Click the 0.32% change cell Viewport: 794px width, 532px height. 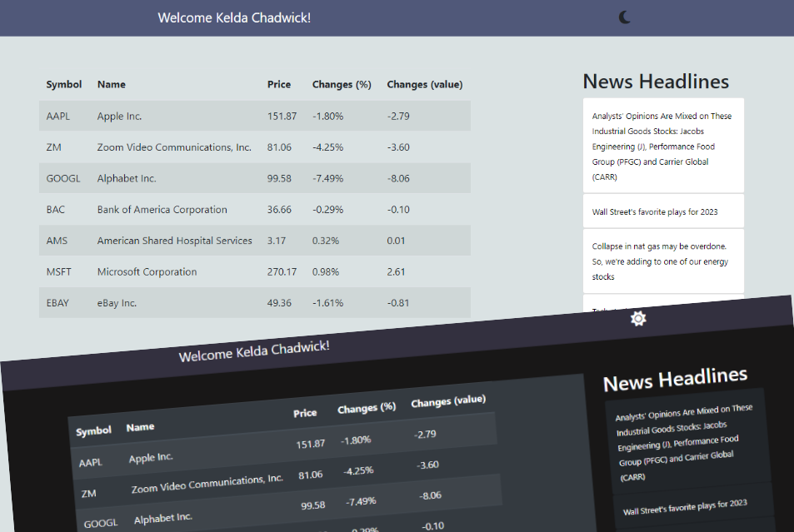326,241
